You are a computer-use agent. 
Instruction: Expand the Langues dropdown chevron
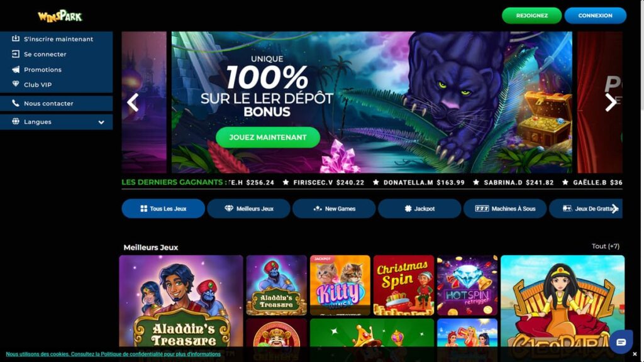[101, 122]
